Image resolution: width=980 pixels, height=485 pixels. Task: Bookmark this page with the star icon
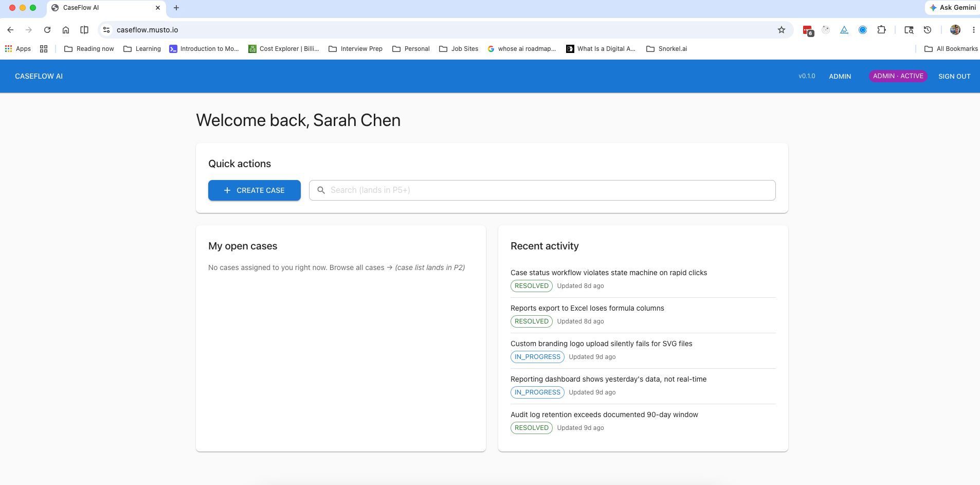tap(782, 30)
